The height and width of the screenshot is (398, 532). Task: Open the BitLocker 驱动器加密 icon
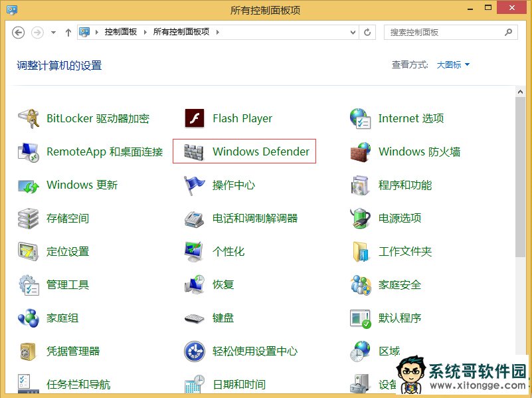(29, 118)
